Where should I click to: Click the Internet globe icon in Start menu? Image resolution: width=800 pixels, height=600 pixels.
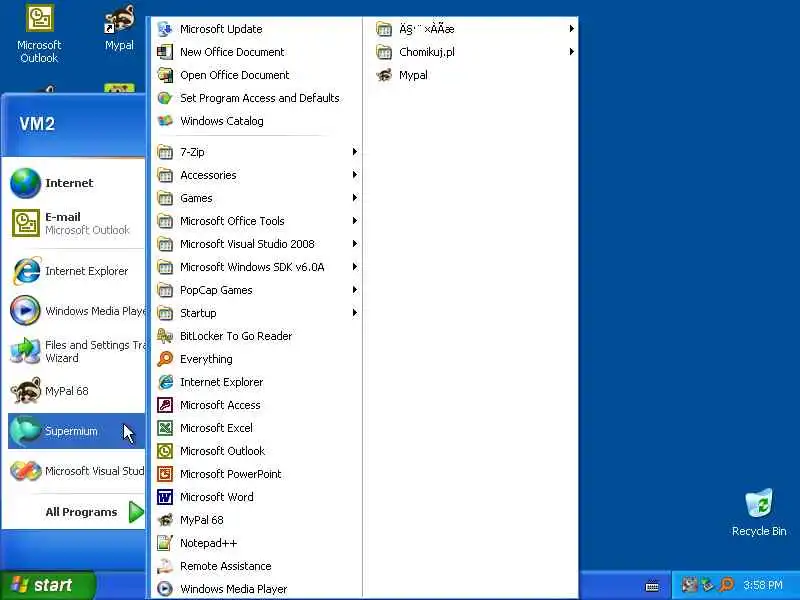click(x=25, y=183)
